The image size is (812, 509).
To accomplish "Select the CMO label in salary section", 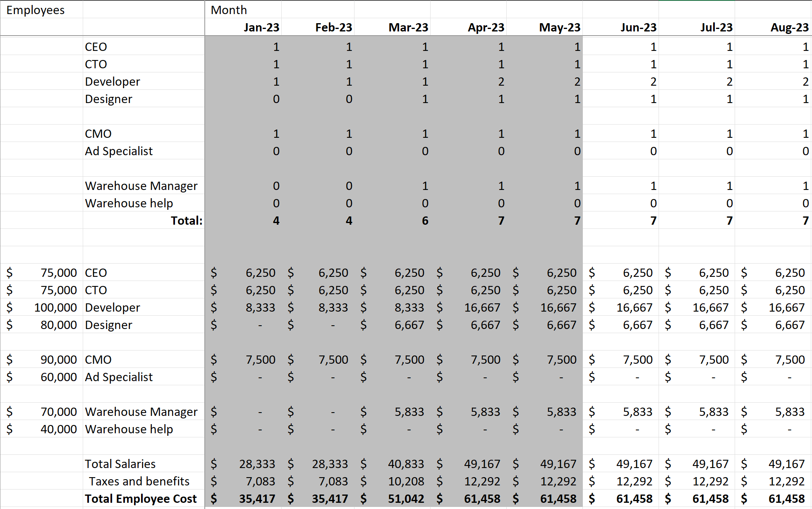I will click(x=144, y=359).
